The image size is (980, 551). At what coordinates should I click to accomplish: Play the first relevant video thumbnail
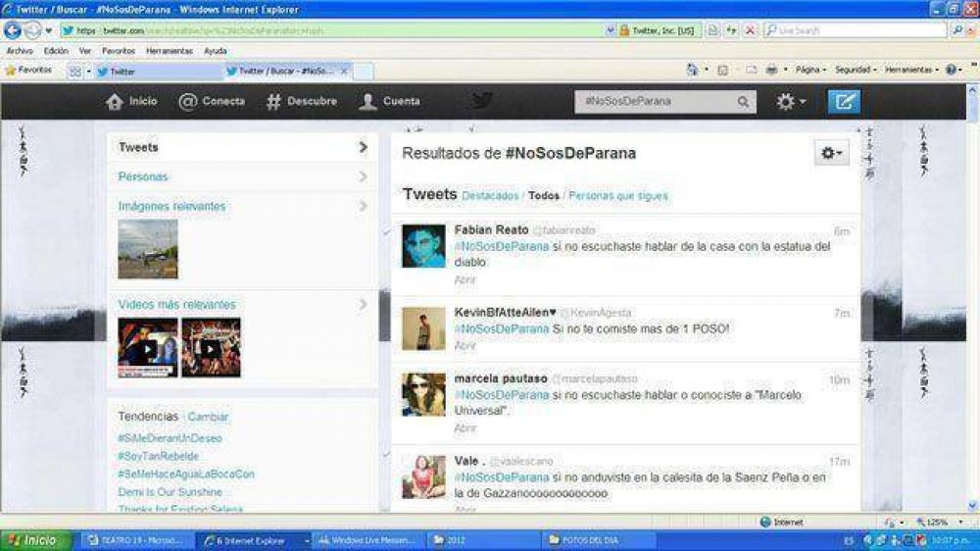(148, 348)
